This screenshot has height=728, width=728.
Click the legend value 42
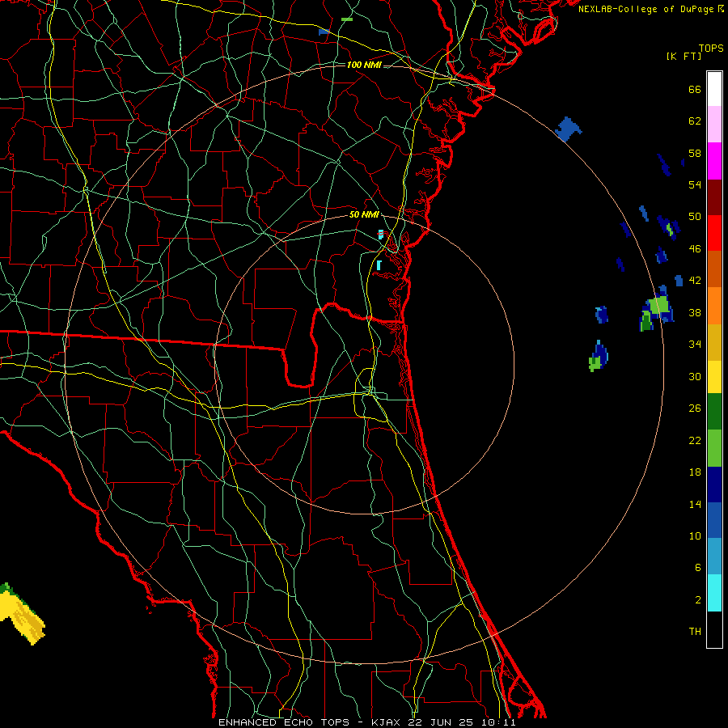click(695, 281)
